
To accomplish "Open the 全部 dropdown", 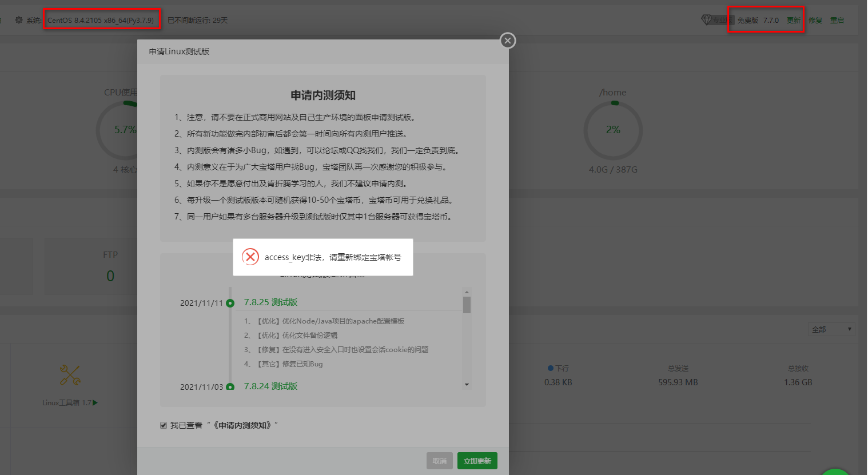I will click(832, 329).
